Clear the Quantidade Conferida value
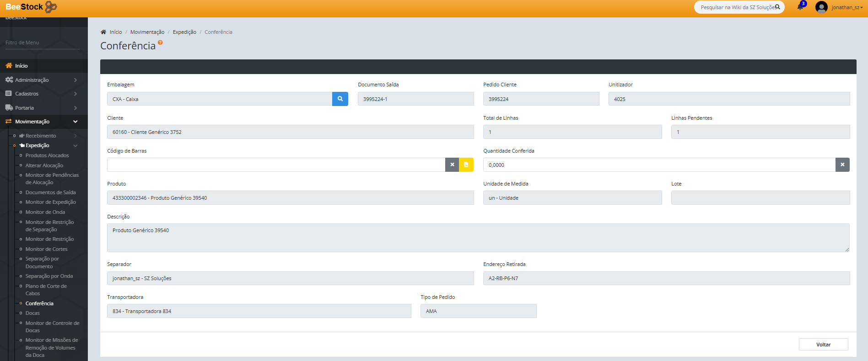 coord(842,165)
